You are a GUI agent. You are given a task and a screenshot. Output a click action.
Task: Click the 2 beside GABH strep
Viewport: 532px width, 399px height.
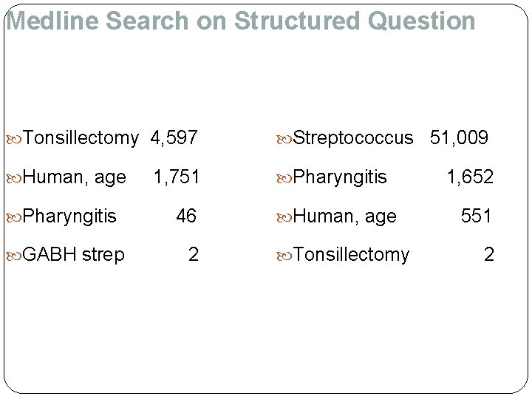tap(193, 255)
